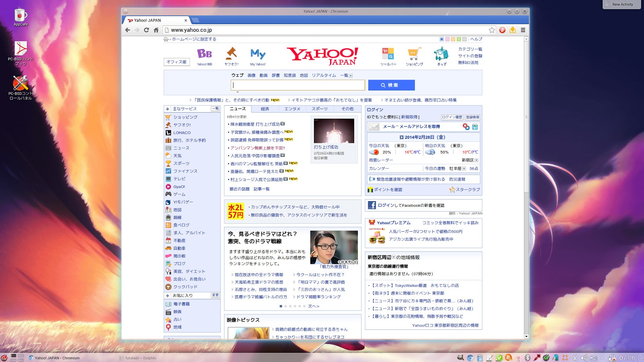Select the 動画 search tab
The width and height of the screenshot is (644, 362).
pyautogui.click(x=264, y=76)
